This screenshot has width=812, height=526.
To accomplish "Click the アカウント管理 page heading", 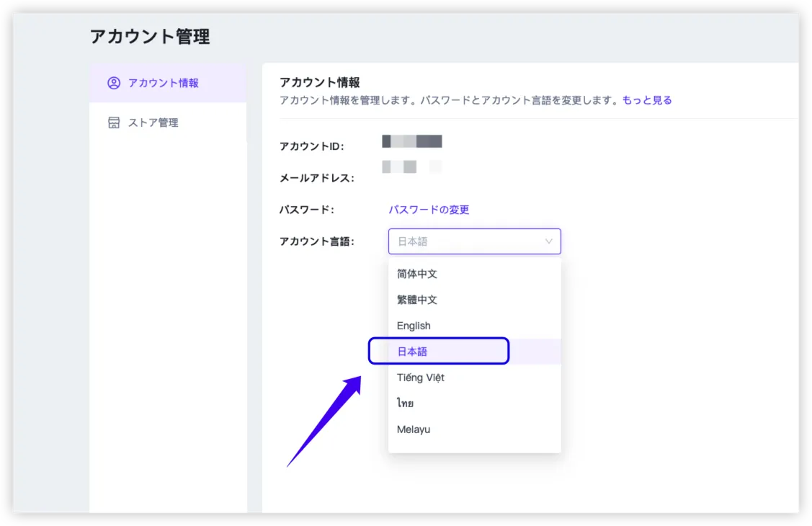I will 150,37.
